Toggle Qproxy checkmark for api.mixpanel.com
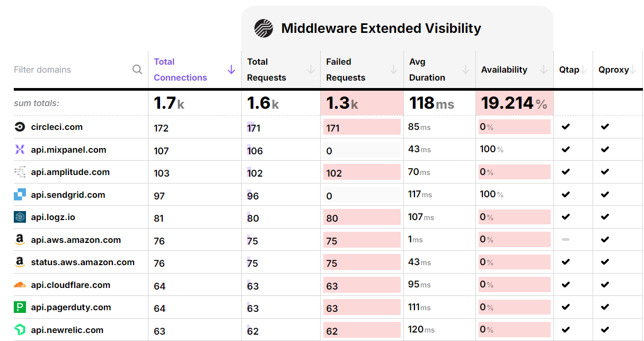This screenshot has height=341, width=644. point(605,150)
